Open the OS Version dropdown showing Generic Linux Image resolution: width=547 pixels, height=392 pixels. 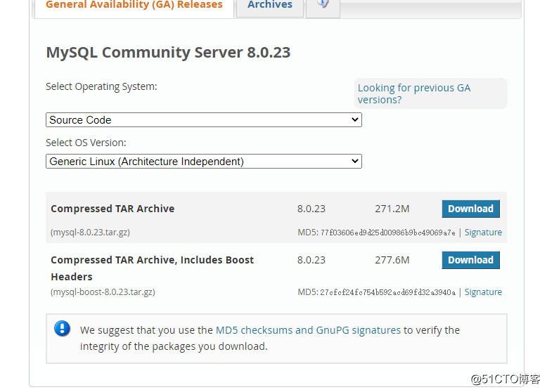click(204, 162)
